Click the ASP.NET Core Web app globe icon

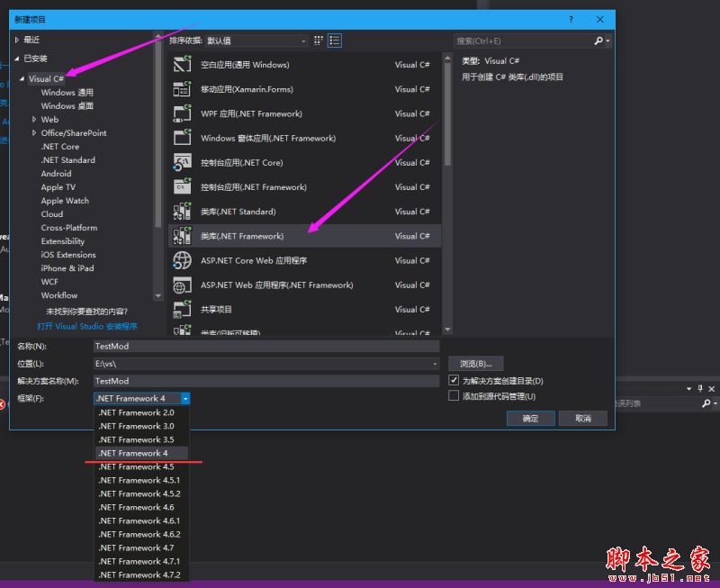(x=182, y=260)
